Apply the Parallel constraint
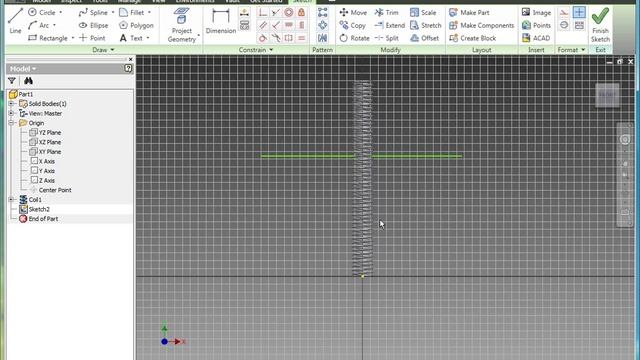This screenshot has width=640, height=360. click(263, 25)
